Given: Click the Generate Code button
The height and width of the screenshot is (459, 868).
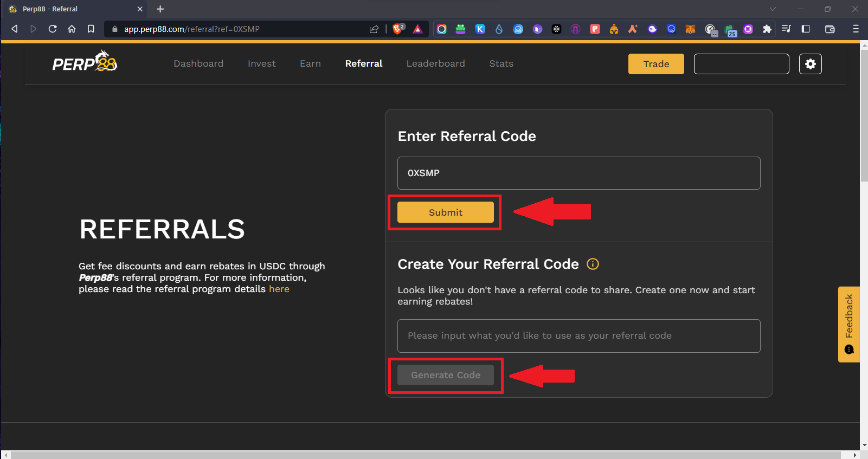Looking at the screenshot, I should click(446, 375).
